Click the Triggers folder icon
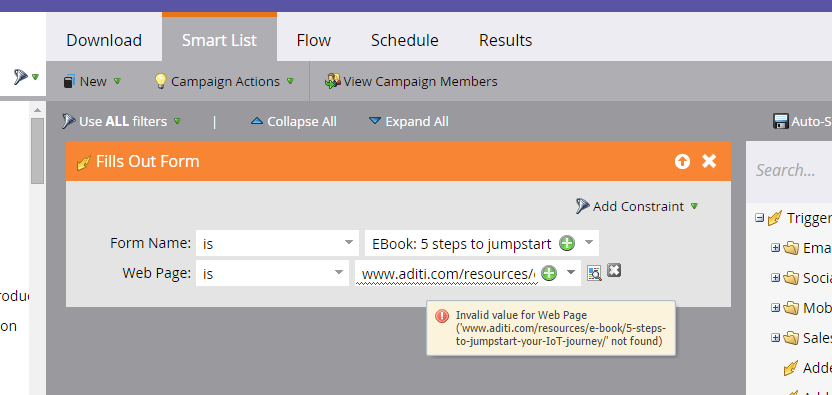832x395 pixels. (775, 218)
